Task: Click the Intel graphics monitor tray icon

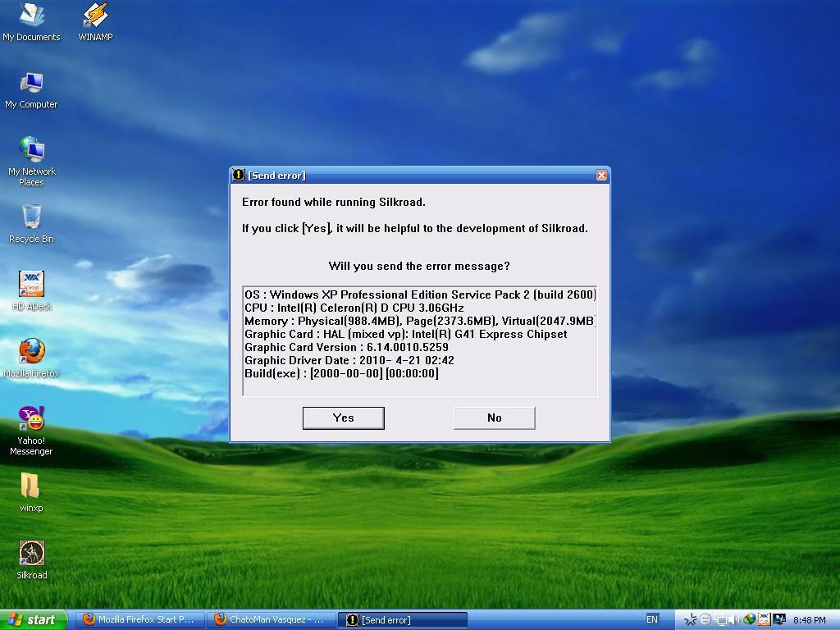Action: click(x=779, y=619)
